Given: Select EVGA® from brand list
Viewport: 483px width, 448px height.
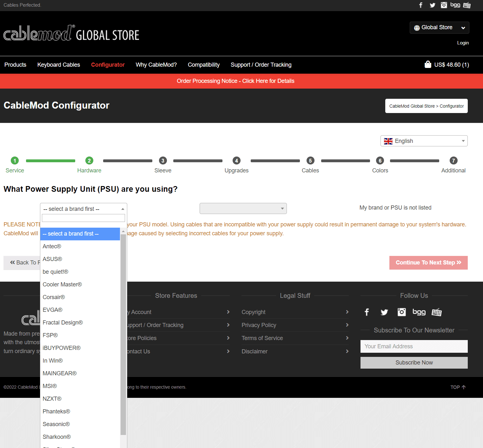Looking at the screenshot, I should [x=80, y=310].
